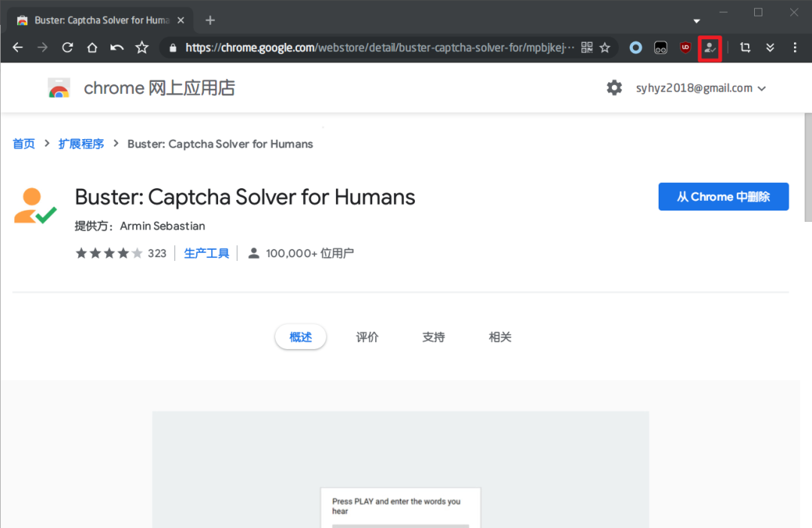This screenshot has width=812, height=528.
Task: Click the star rating with 323 reviews
Action: pos(120,253)
